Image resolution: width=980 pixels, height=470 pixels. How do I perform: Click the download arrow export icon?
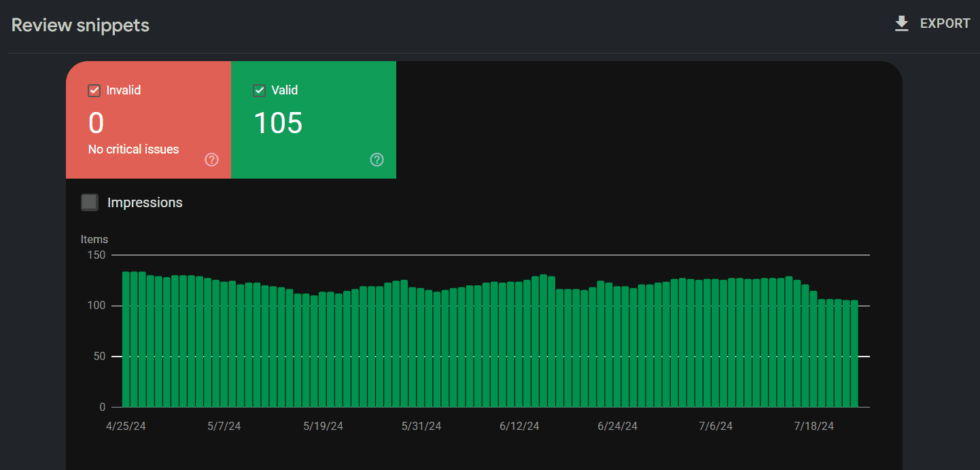[902, 24]
